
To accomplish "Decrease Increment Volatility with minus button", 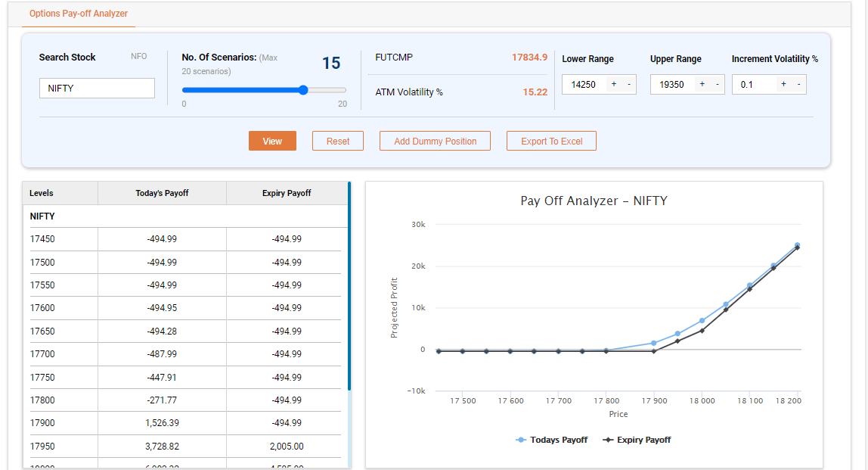I will [x=798, y=85].
